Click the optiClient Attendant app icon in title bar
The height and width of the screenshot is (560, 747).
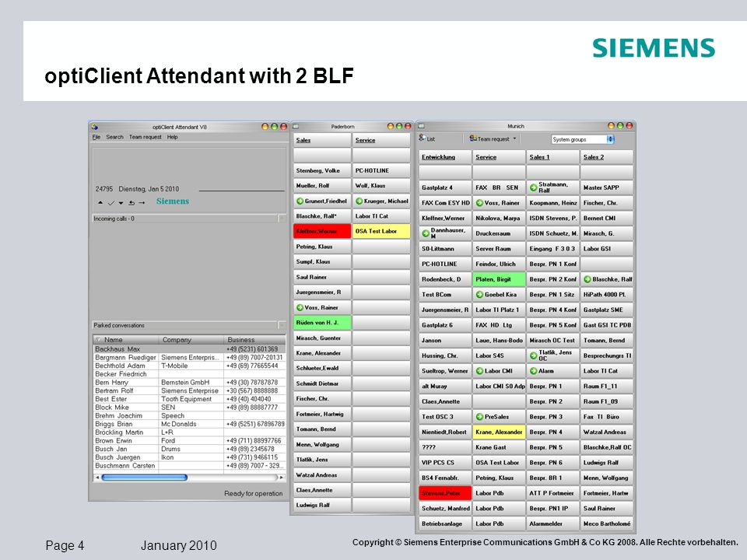[94, 127]
